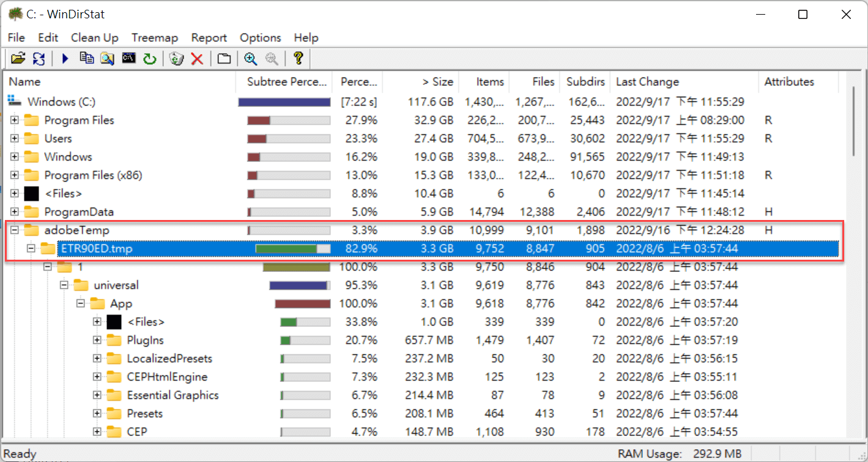Click the green percentage bar for ETR90ED.tmp
868x462 pixels.
(293, 249)
